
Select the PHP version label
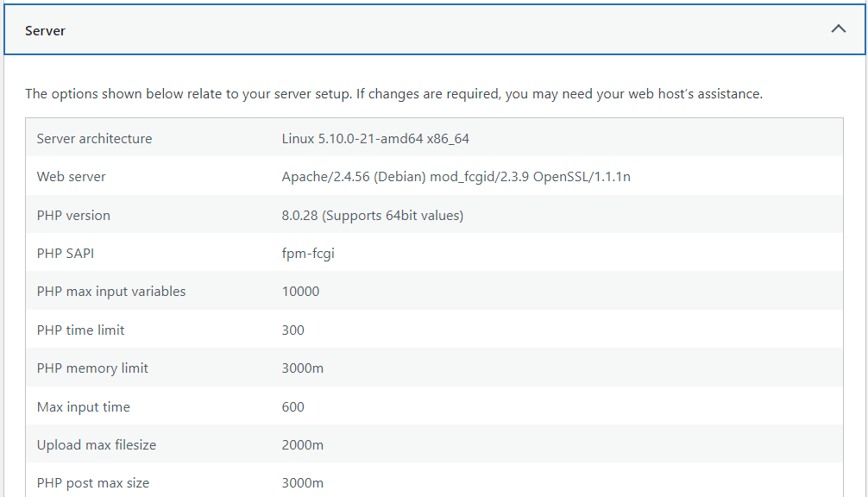click(x=73, y=216)
